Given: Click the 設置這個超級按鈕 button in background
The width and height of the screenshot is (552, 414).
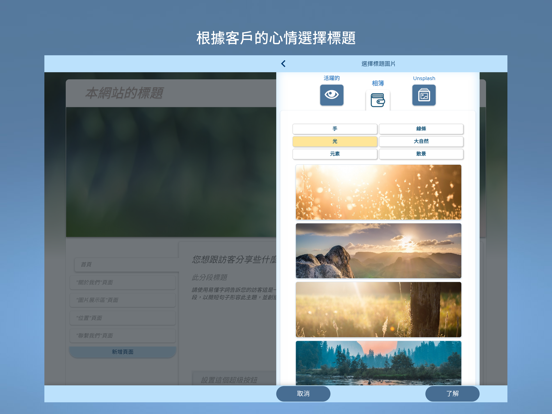Looking at the screenshot, I should pos(234,379).
